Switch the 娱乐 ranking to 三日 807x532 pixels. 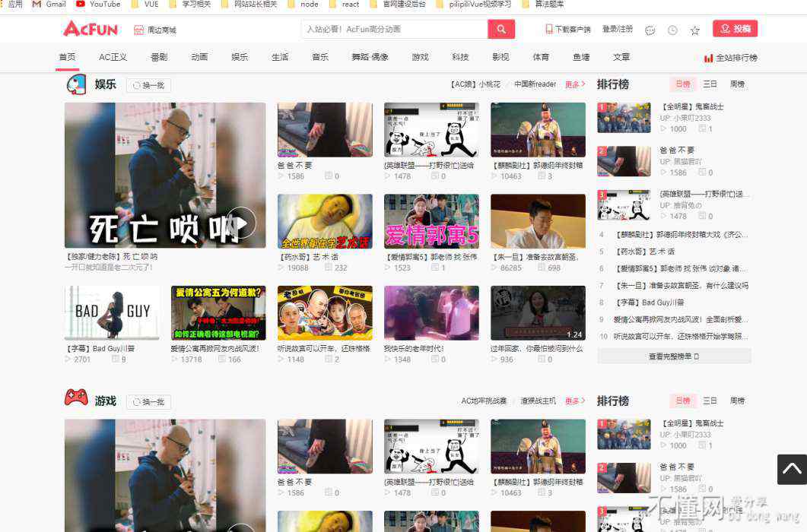(710, 84)
